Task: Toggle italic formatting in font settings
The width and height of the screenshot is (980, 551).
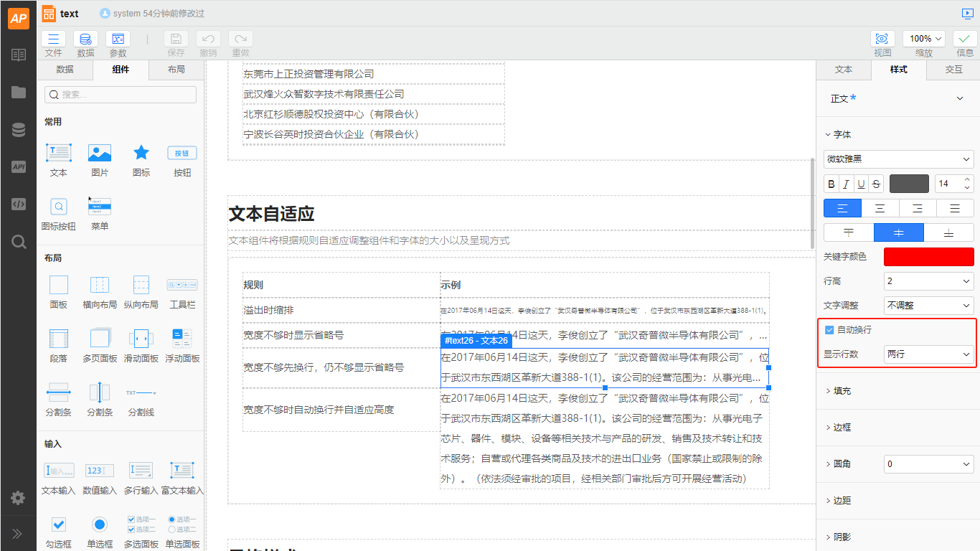Action: point(846,183)
